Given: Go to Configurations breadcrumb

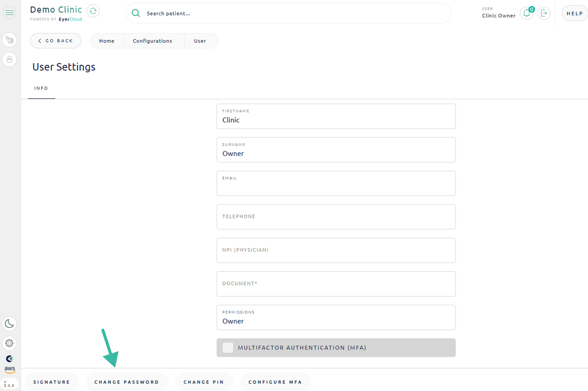Looking at the screenshot, I should [x=152, y=41].
